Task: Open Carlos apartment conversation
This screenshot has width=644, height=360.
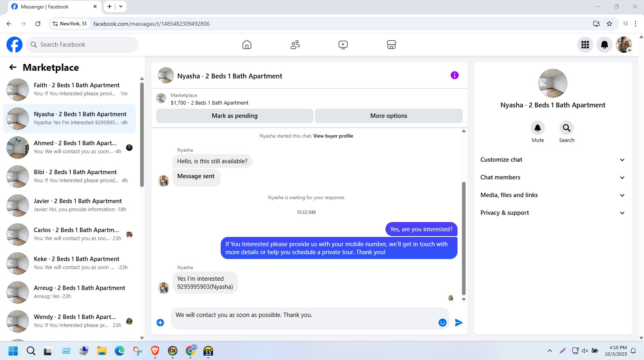Action: pyautogui.click(x=69, y=235)
